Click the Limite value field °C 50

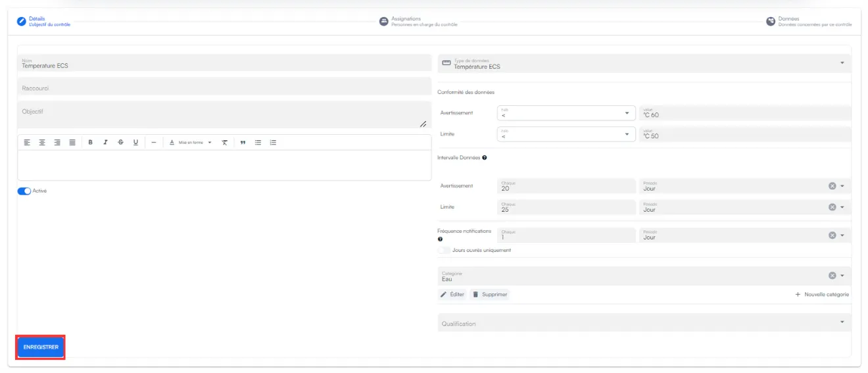coord(745,134)
